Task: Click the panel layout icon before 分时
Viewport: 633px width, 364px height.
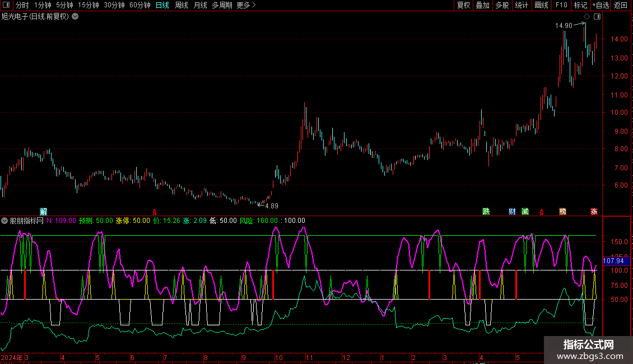Action: (6, 5)
